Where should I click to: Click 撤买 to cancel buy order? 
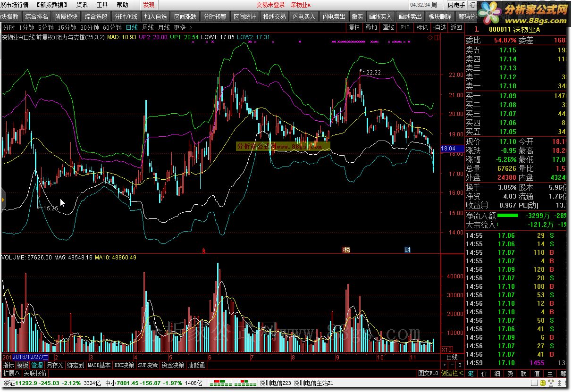click(x=357, y=17)
